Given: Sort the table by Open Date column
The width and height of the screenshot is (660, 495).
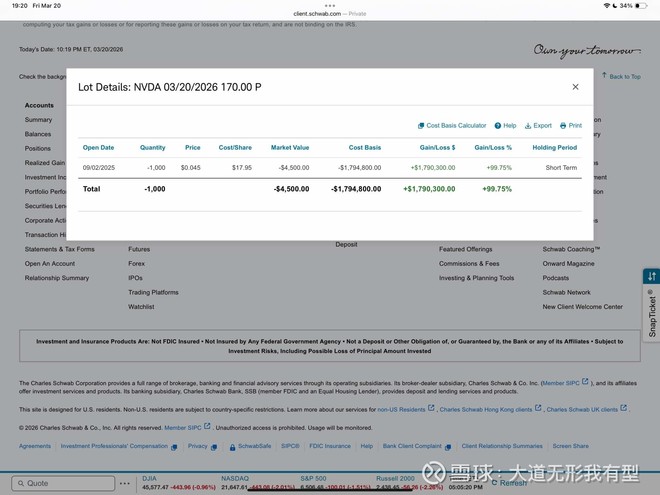Looking at the screenshot, I should (x=98, y=147).
